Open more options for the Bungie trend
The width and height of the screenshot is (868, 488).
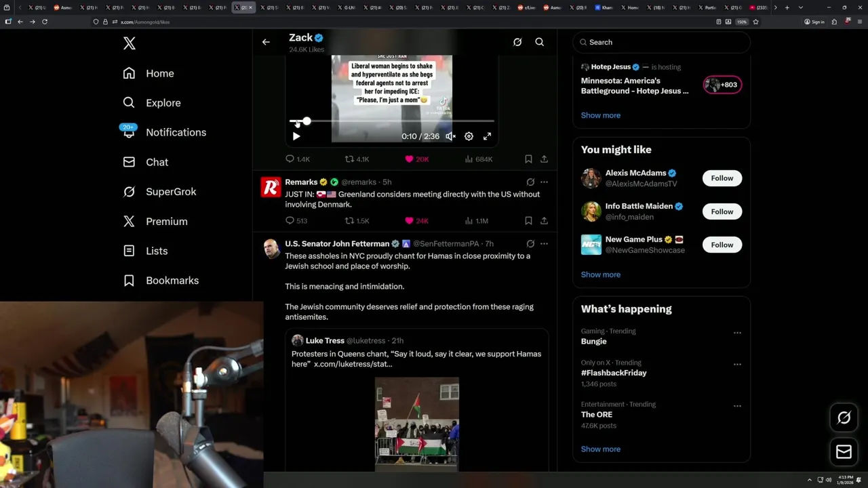737,333
